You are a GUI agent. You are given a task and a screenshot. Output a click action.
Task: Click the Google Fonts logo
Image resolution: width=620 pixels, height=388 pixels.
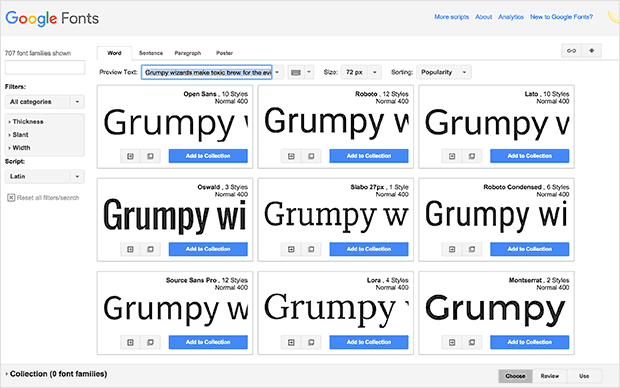point(52,19)
